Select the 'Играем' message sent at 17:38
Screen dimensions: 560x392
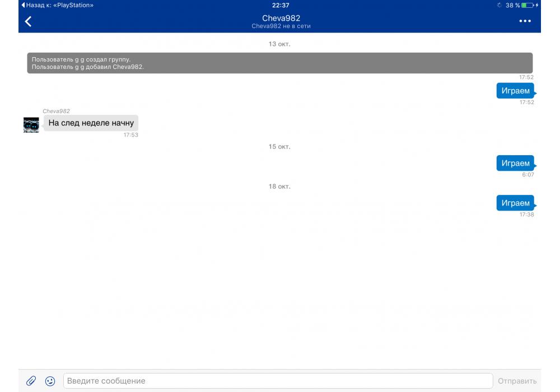tap(515, 203)
